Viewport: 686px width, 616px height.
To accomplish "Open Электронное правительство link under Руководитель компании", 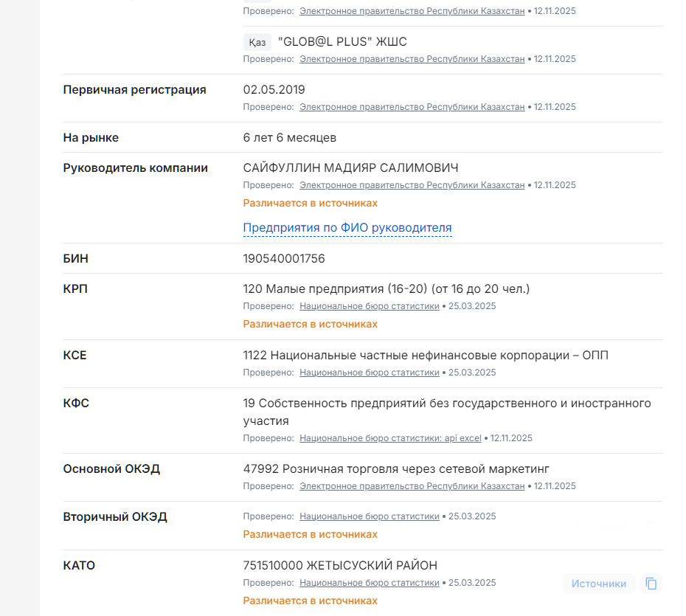I will click(x=412, y=185).
